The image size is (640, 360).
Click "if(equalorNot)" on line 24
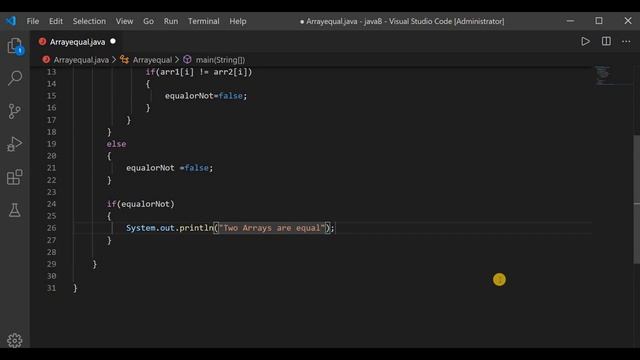[x=140, y=204]
